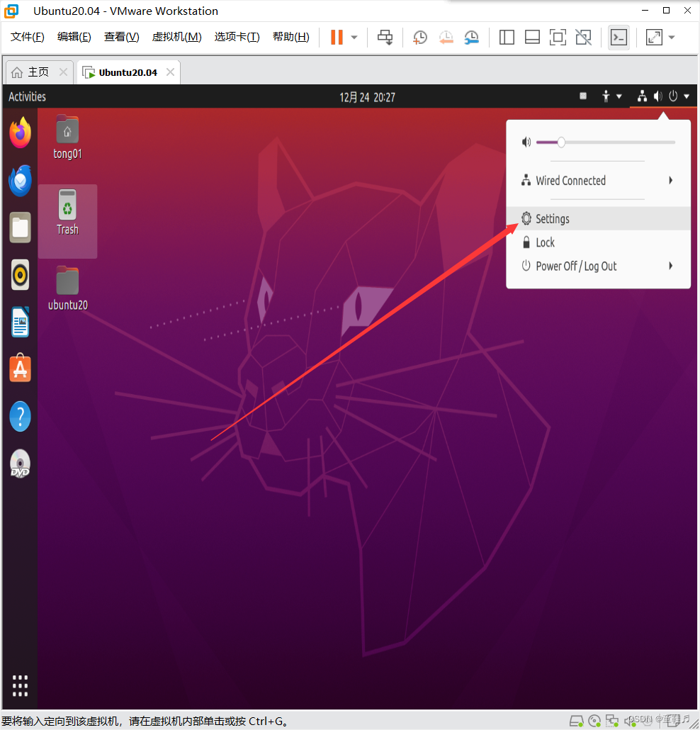
Task: Open the 查看(V) menu
Action: coord(121,37)
